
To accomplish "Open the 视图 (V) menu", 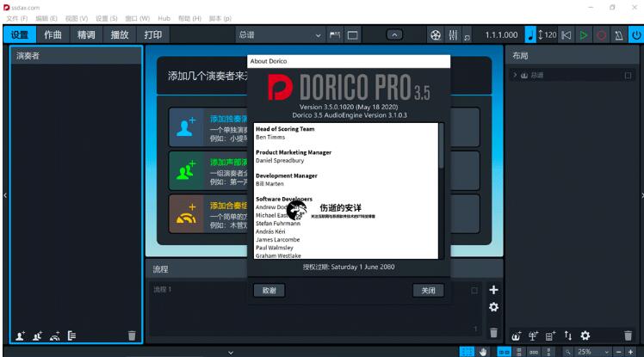I will (77, 18).
